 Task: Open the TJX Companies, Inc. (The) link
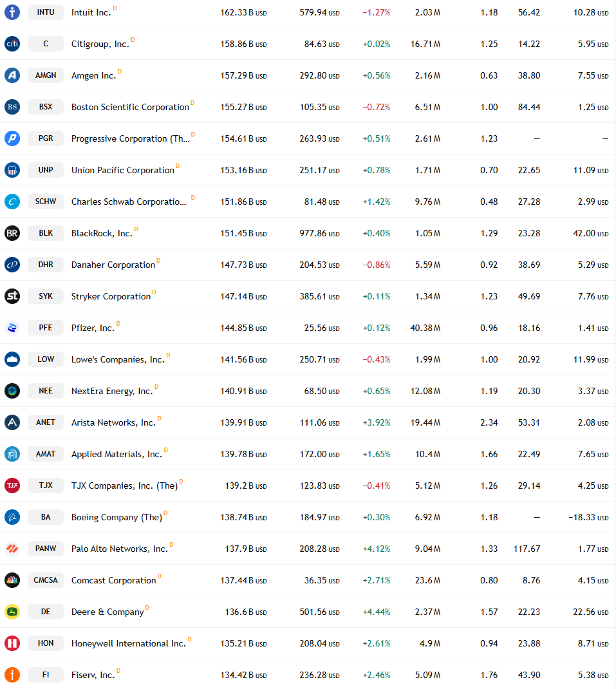[124, 486]
